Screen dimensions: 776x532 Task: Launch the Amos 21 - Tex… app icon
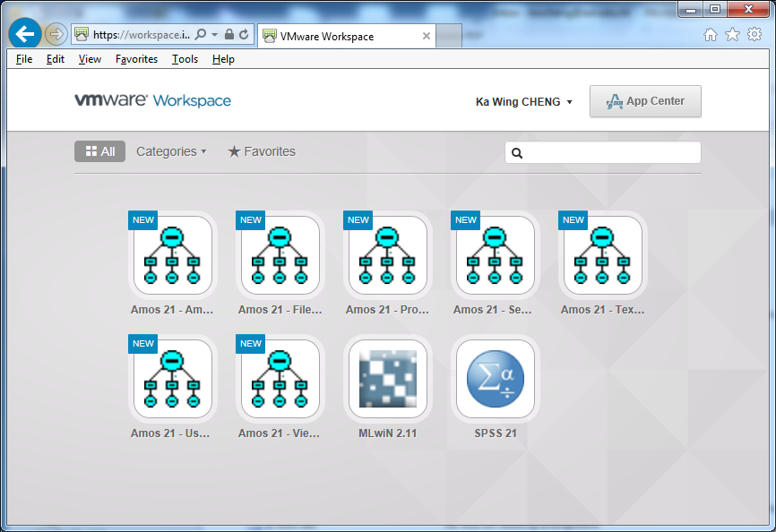point(603,255)
